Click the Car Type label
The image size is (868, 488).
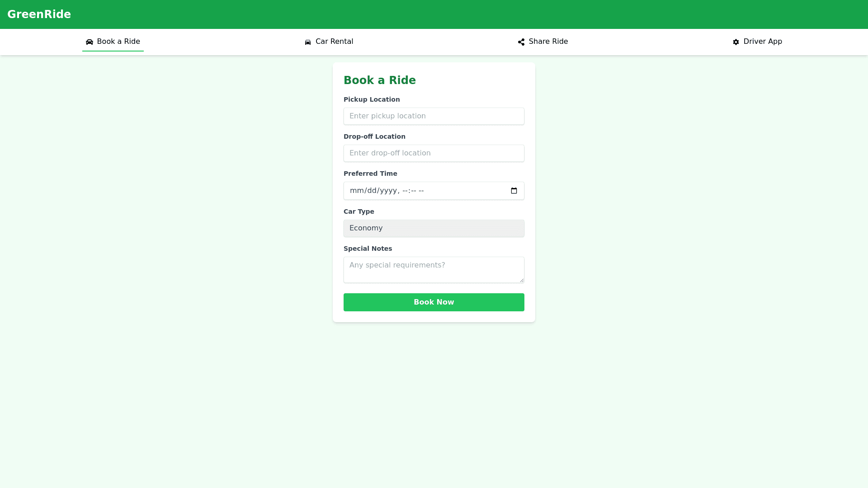[359, 211]
